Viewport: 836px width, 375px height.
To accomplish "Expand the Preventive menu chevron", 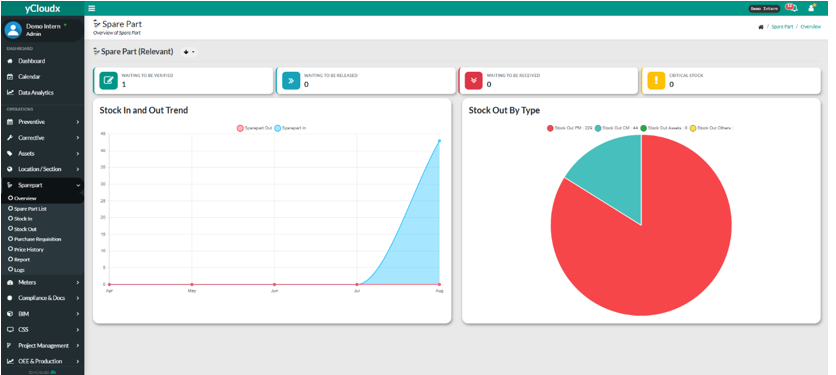I will pyautogui.click(x=78, y=122).
